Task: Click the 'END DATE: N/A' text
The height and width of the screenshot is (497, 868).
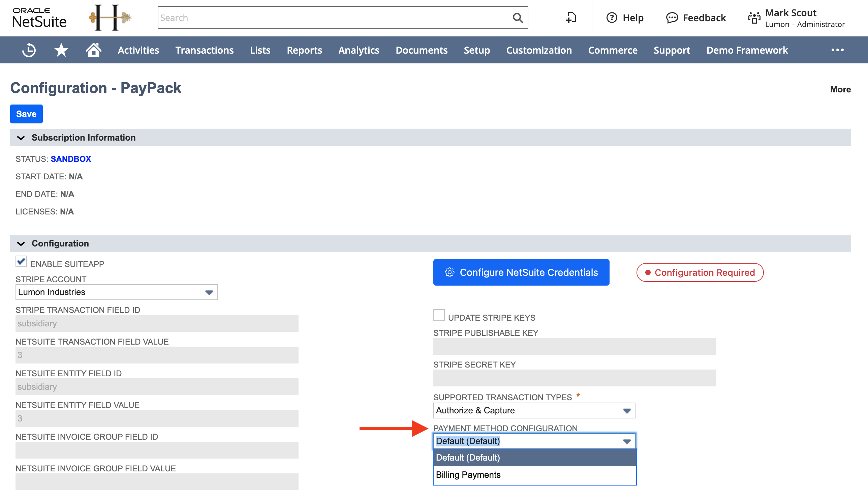Action: tap(45, 194)
